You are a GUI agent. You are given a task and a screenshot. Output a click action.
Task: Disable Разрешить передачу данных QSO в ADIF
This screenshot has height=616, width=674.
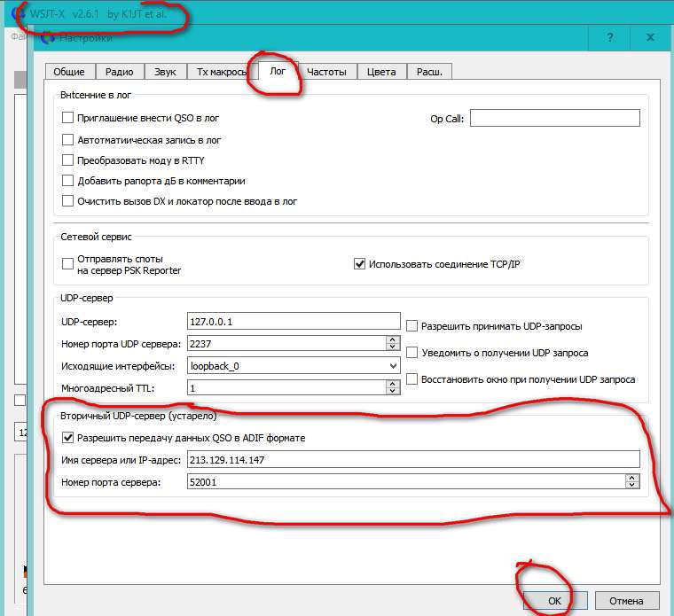[x=68, y=438]
